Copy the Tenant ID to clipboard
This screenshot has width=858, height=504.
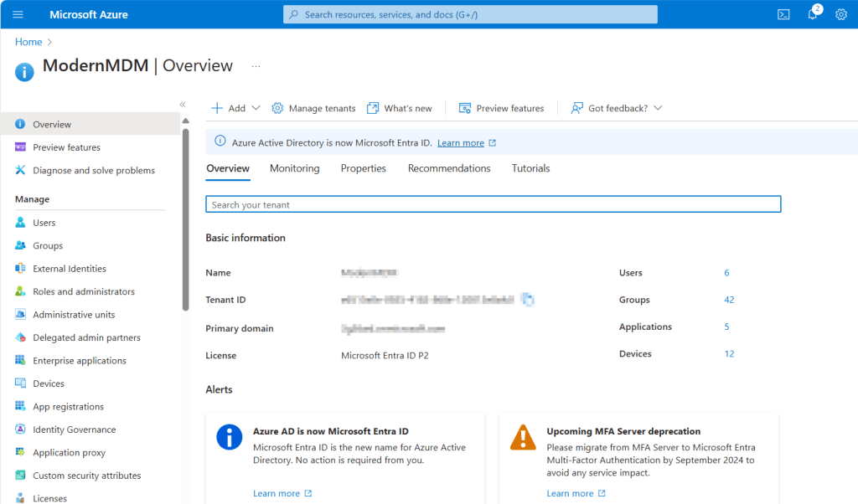point(528,299)
